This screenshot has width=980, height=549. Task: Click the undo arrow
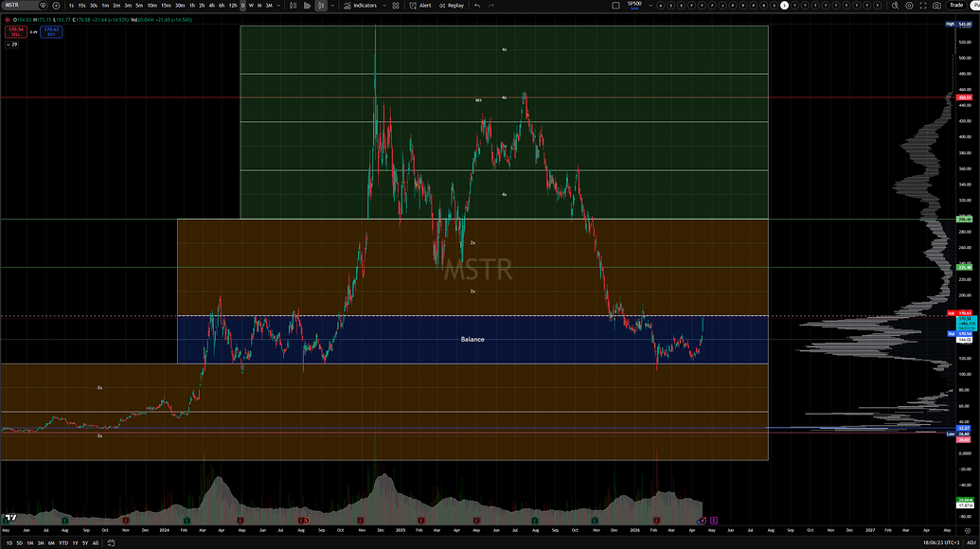(477, 5)
